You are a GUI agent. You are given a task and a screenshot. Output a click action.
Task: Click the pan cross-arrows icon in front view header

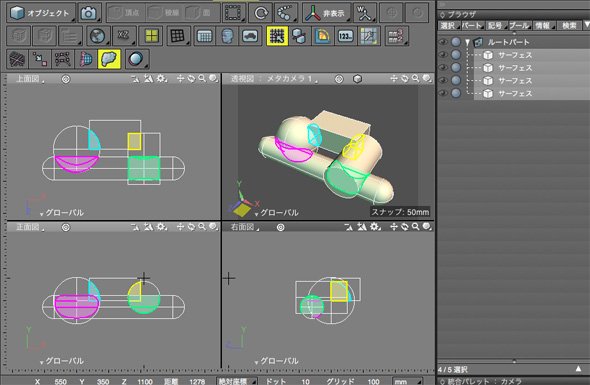[x=180, y=227]
